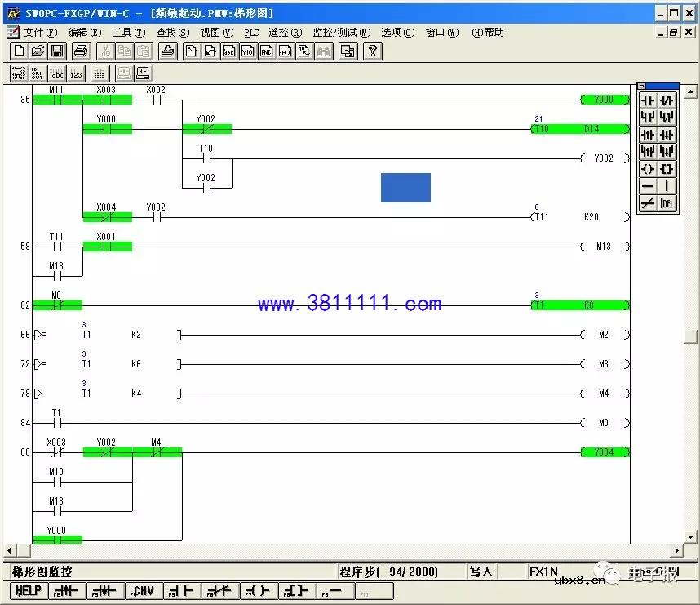
Task: Open the 监控/测试 menu
Action: click(341, 33)
